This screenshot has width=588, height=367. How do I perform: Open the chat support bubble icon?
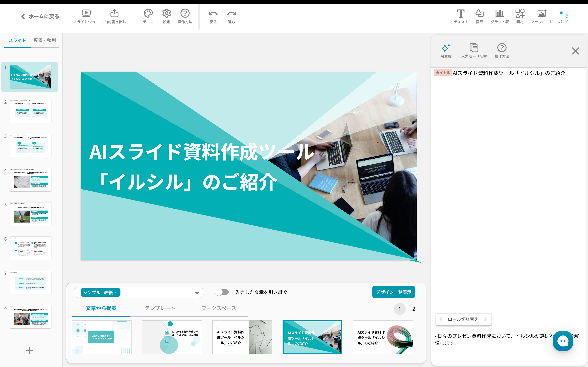point(563,341)
